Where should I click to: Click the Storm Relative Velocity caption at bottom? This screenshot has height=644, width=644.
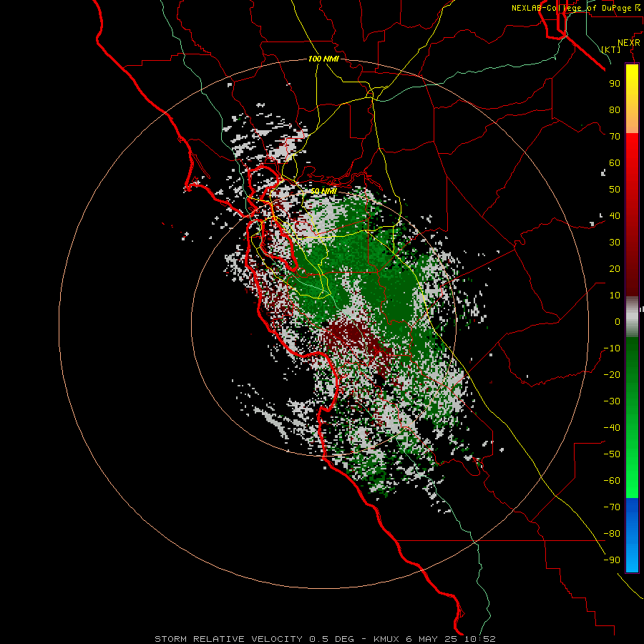point(325,639)
